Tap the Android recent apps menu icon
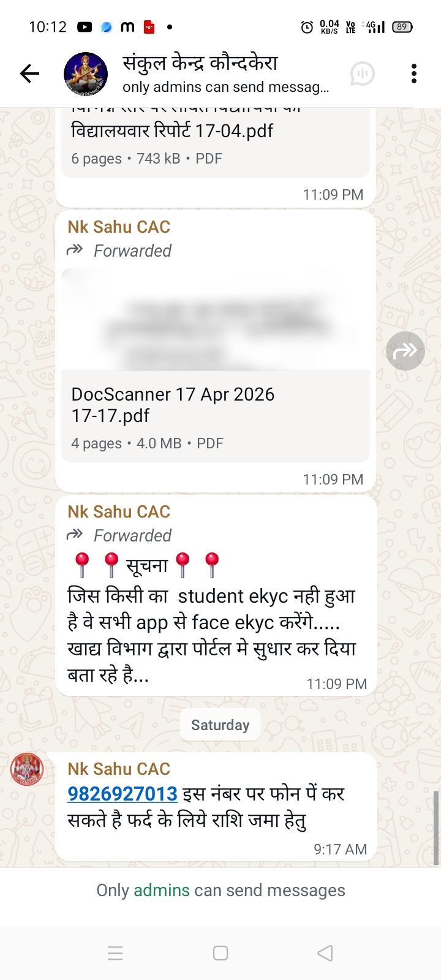 (x=115, y=953)
